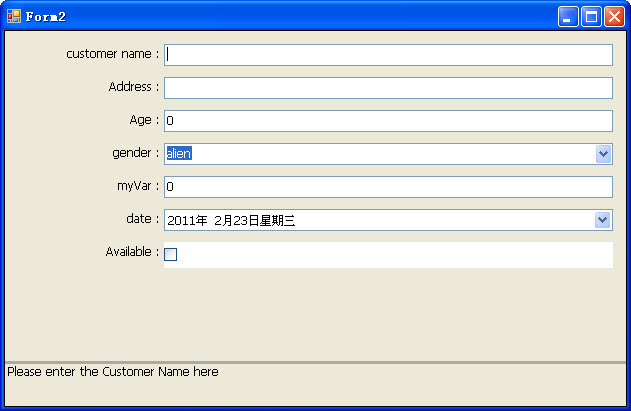Expand the date picker calendar arrow
631x411 pixels.
(x=603, y=220)
